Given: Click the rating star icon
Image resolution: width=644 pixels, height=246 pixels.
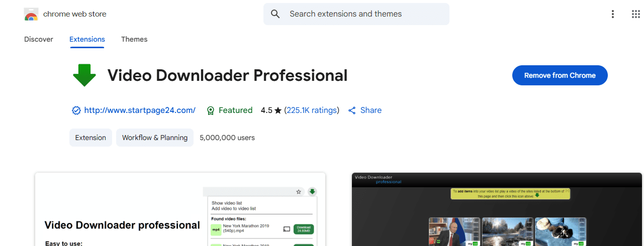Looking at the screenshot, I should (x=278, y=110).
